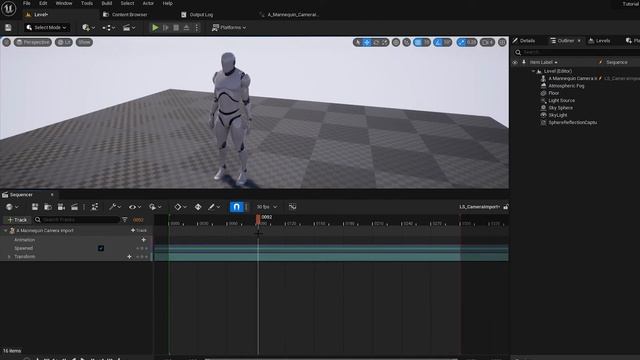Switch to the Output Log tab
Viewport: 640px width, 360px height.
(x=198, y=15)
